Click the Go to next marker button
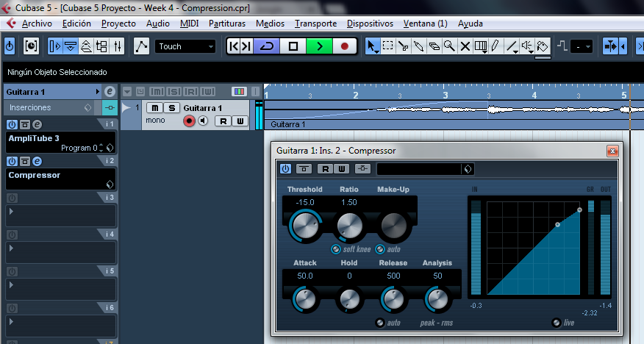The width and height of the screenshot is (644, 344). (246, 46)
